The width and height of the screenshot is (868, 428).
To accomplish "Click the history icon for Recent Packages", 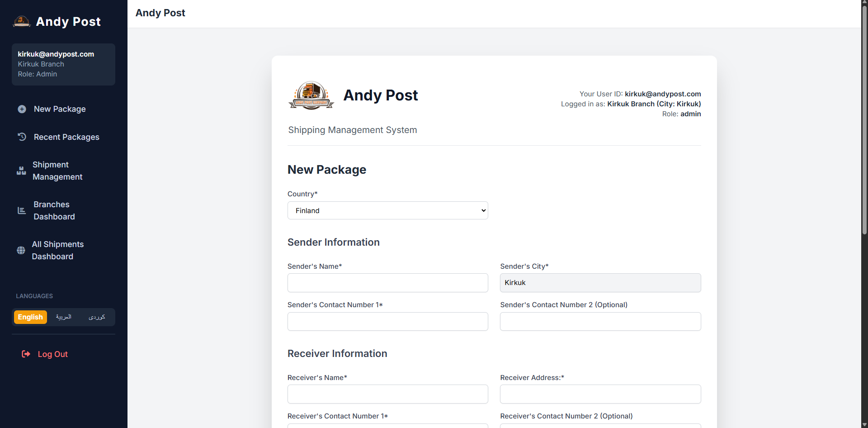I will [22, 137].
